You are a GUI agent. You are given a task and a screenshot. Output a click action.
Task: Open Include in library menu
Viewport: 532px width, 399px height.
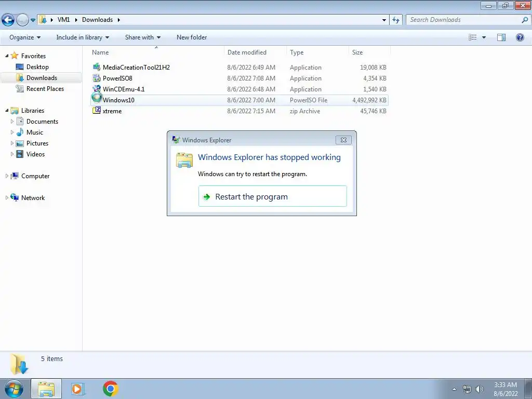pyautogui.click(x=83, y=37)
